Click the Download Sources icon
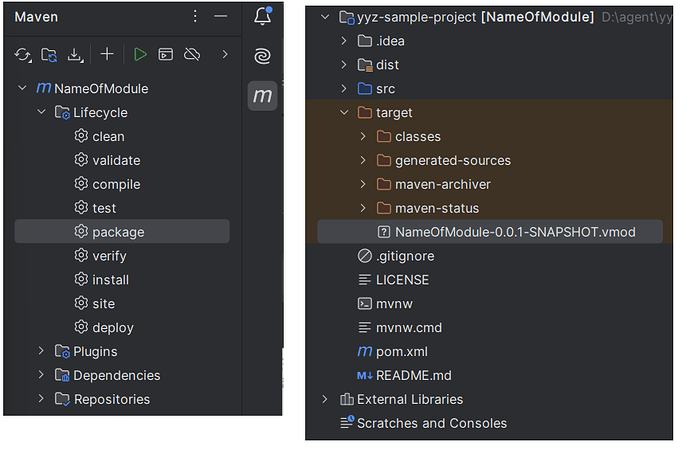 (75, 55)
